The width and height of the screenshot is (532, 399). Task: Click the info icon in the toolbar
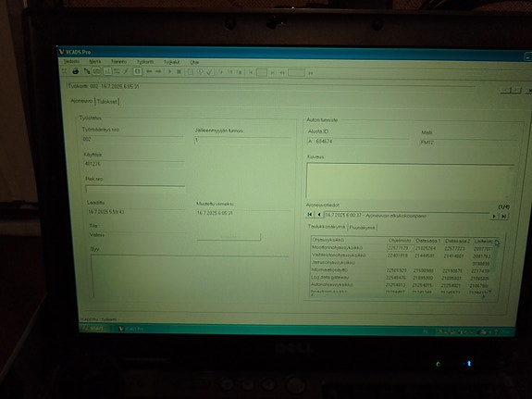(x=138, y=71)
